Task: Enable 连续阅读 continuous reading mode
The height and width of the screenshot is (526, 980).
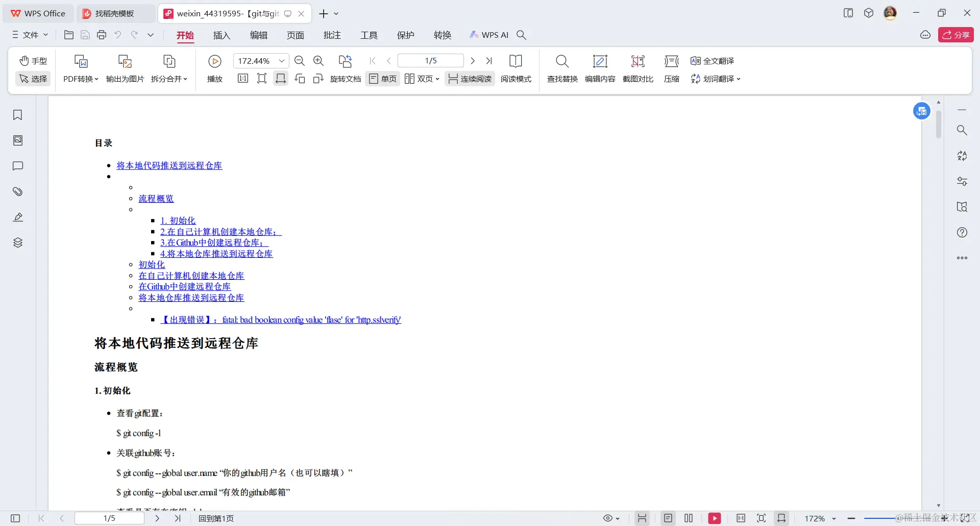Action: [470, 79]
